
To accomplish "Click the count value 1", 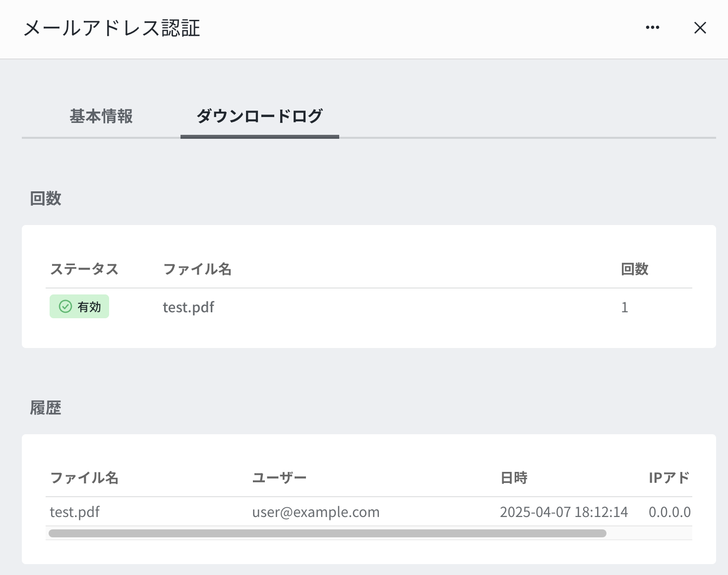I will point(625,307).
